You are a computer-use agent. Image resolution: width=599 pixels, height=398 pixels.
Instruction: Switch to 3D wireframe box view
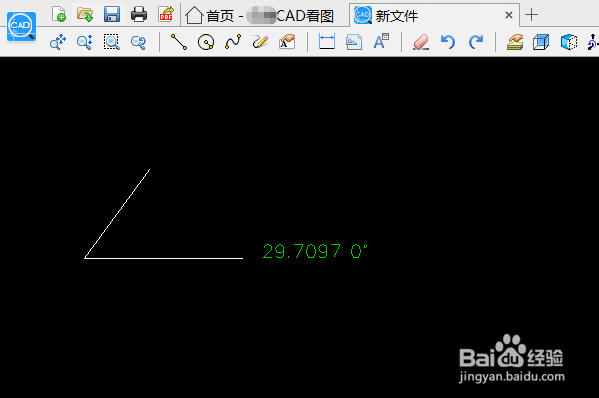point(541,42)
